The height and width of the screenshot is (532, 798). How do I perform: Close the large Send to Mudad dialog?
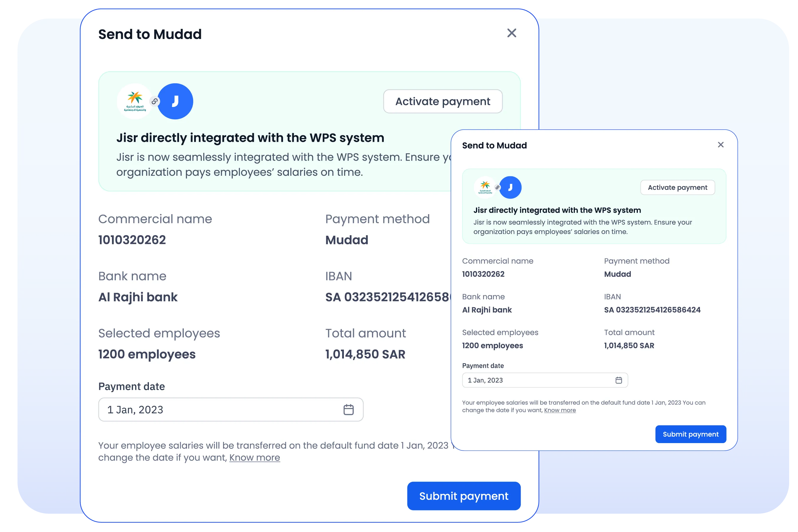511,33
